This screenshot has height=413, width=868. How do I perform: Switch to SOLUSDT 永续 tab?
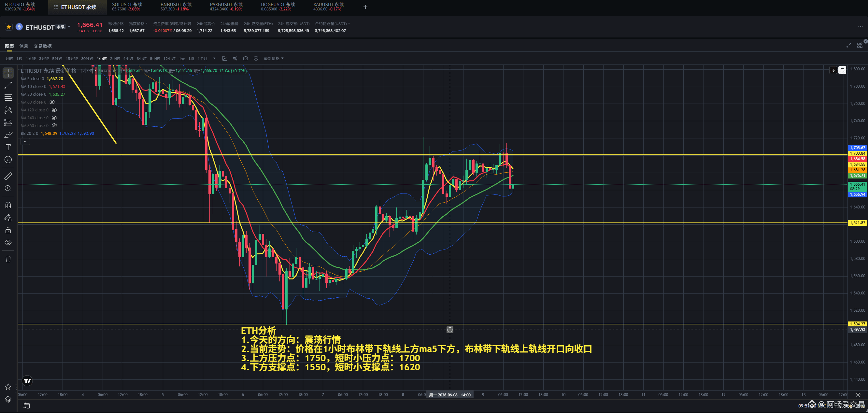(127, 7)
